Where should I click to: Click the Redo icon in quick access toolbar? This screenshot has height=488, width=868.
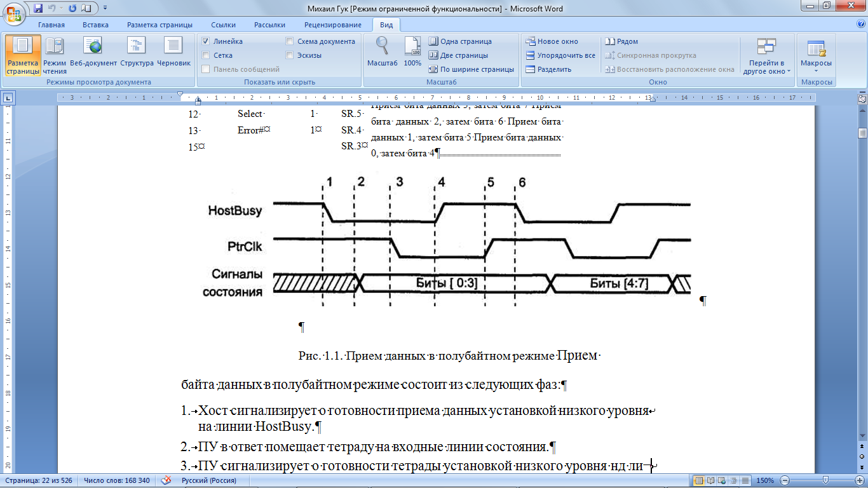(x=72, y=8)
